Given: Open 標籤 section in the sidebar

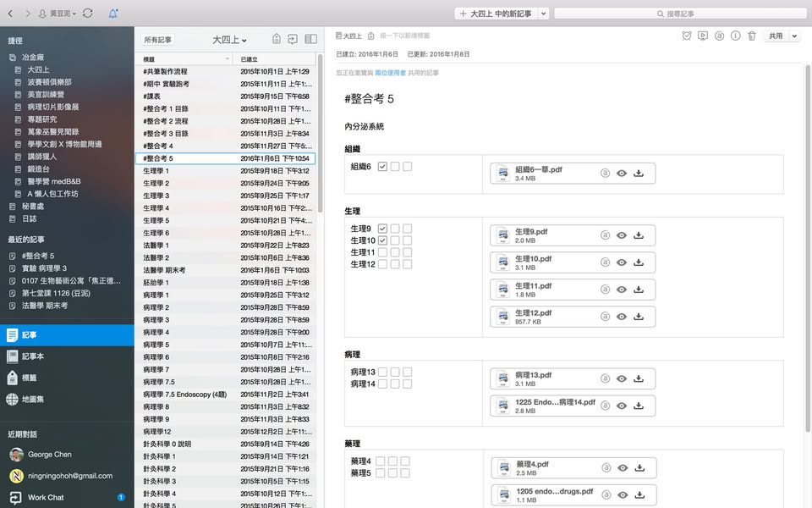Looking at the screenshot, I should coord(30,378).
